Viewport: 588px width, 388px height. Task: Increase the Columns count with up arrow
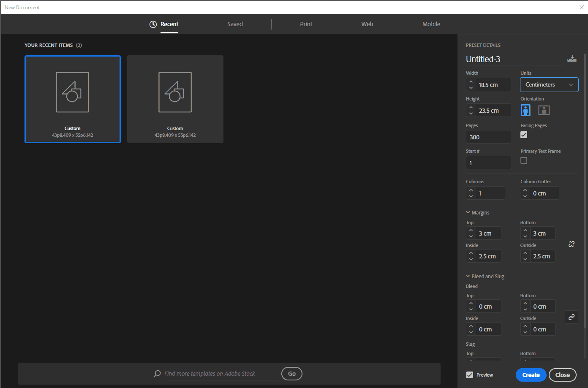point(471,190)
